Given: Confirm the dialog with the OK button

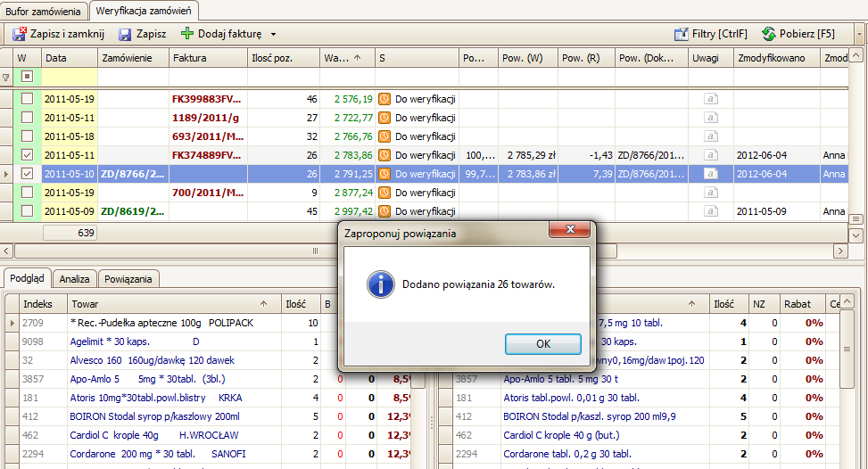Looking at the screenshot, I should point(543,344).
